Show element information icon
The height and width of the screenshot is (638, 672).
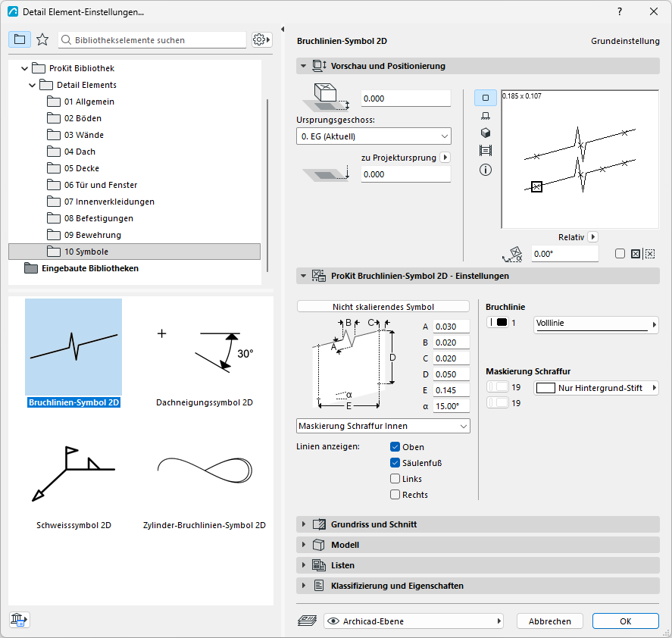[x=485, y=170]
